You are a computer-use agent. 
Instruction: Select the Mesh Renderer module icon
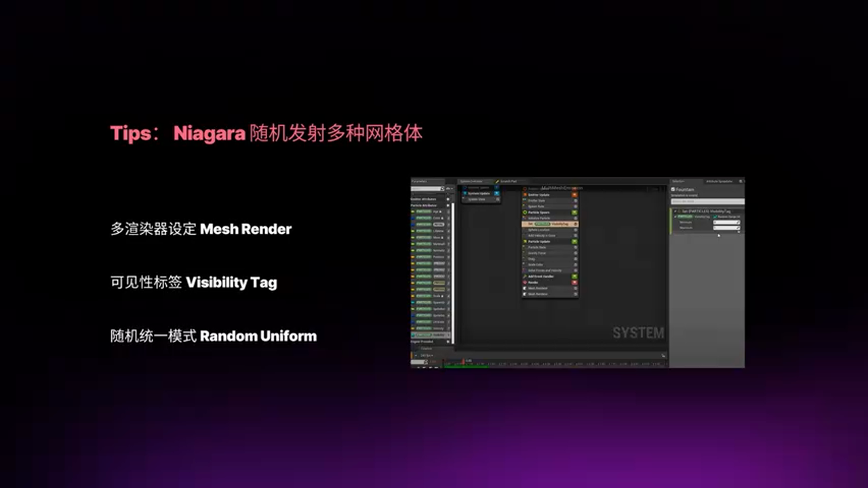pyautogui.click(x=525, y=288)
